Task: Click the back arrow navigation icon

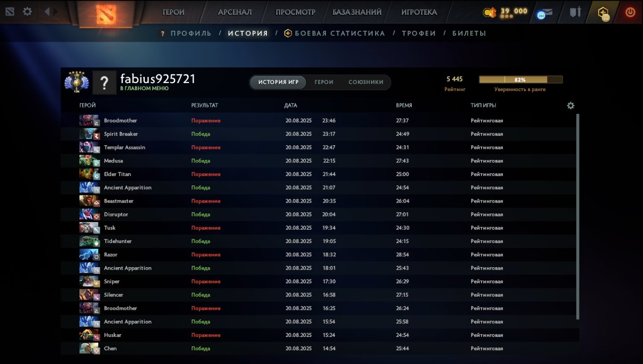Action: coord(47,11)
